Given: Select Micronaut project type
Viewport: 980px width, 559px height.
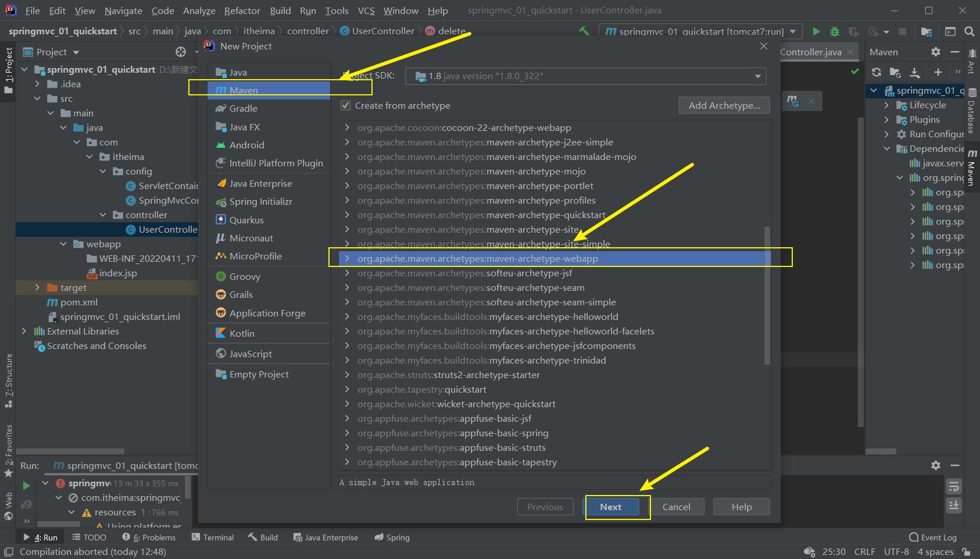Looking at the screenshot, I should [x=269, y=238].
